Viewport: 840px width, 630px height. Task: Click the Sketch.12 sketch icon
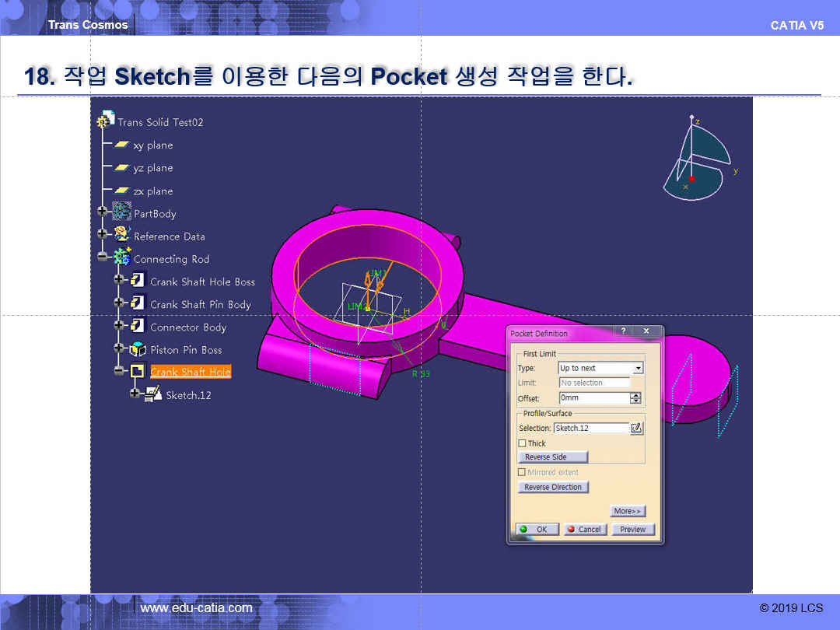[x=154, y=395]
